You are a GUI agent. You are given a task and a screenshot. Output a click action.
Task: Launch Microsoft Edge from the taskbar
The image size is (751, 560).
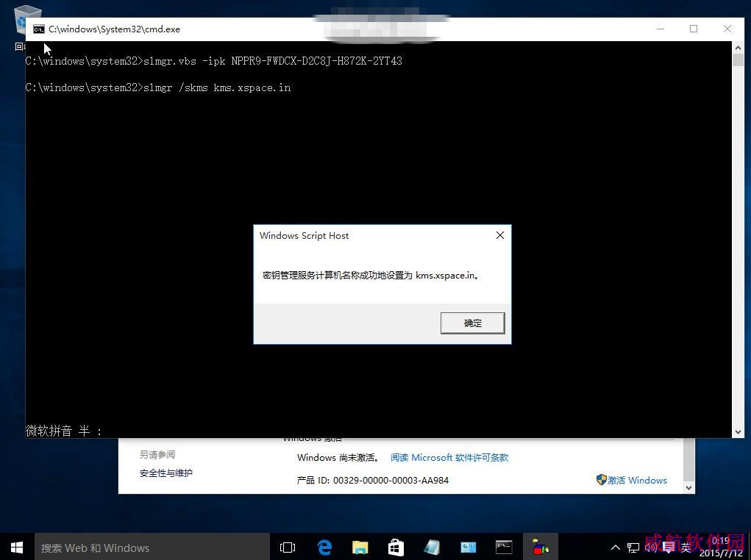(x=324, y=548)
